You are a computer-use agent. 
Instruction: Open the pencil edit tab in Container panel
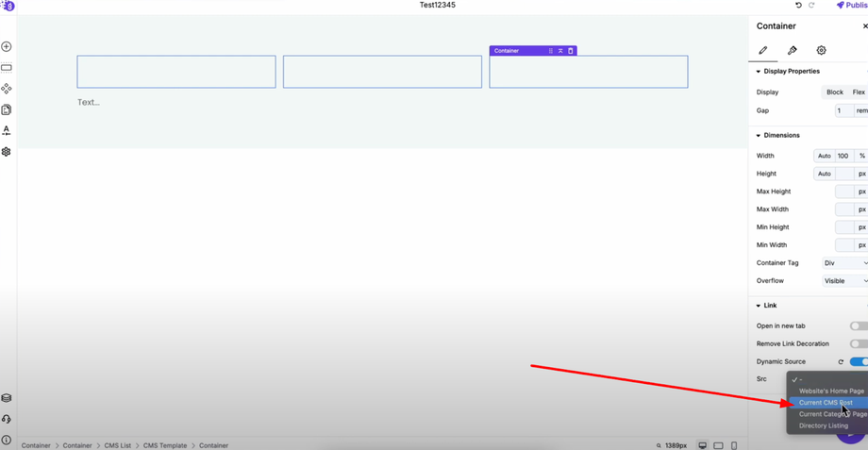tap(763, 50)
